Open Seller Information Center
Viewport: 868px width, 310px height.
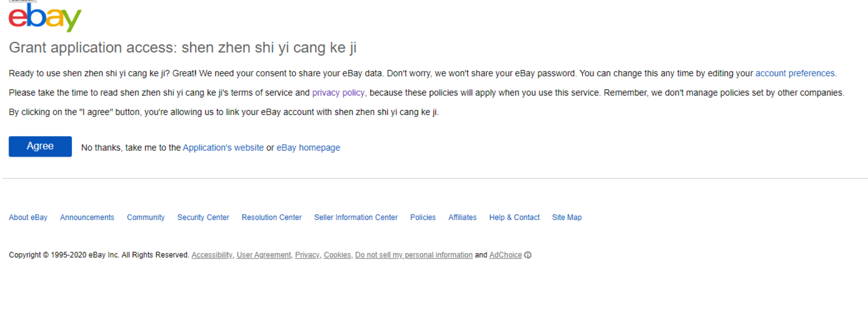coord(356,217)
